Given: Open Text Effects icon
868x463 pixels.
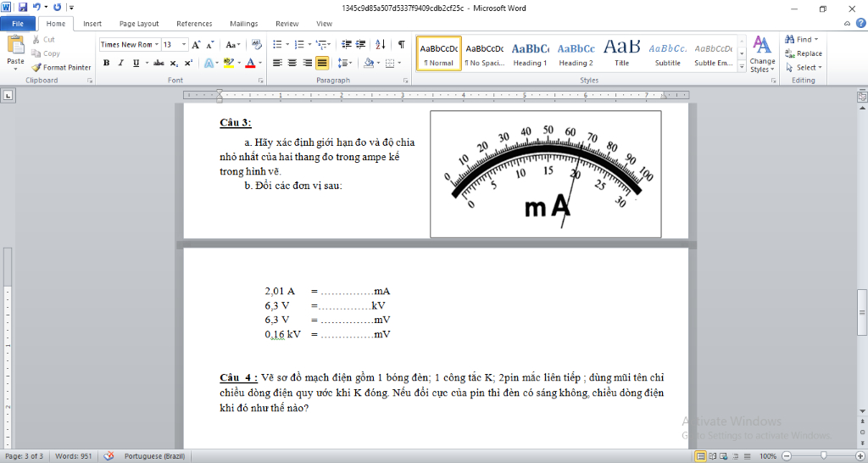Looking at the screenshot, I should point(209,63).
